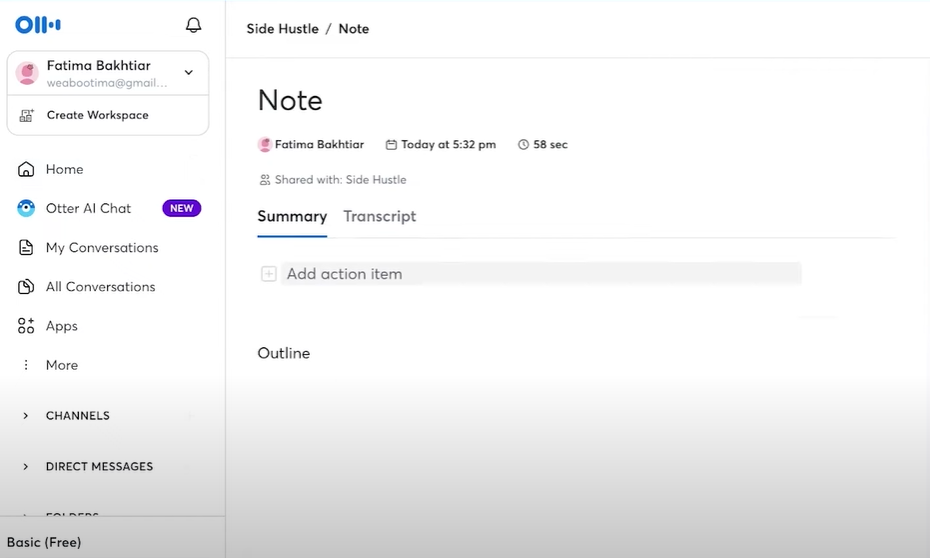Click weabootima@gmail email text
The image size is (930, 558).
[x=107, y=83]
